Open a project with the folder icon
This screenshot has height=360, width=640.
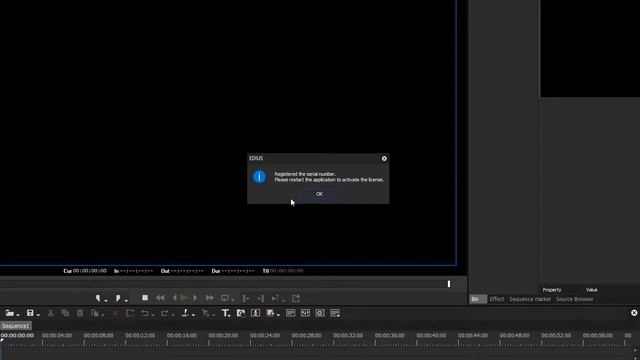click(x=9, y=313)
